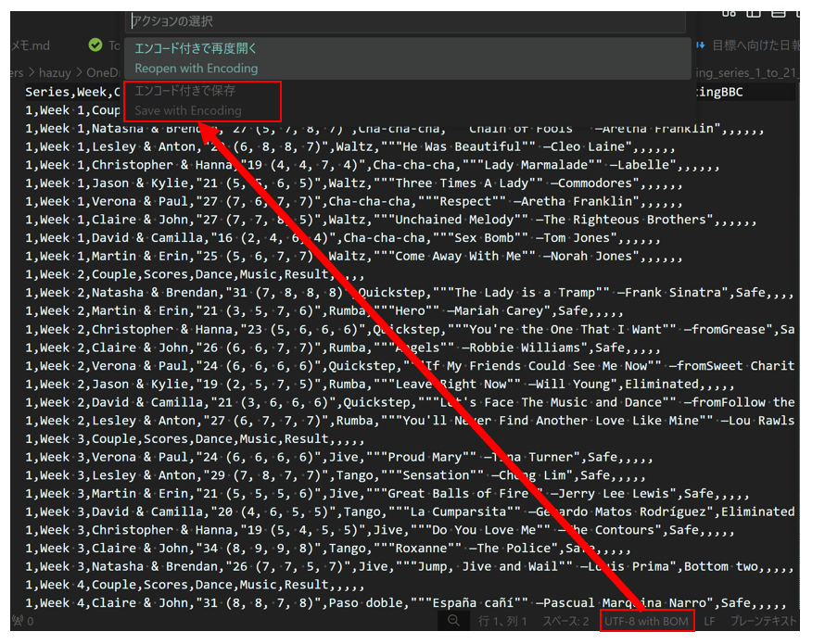This screenshot has width=825, height=644.
Task: Click line containing "Sex Bomb" Tom Jones
Action: coord(343,238)
